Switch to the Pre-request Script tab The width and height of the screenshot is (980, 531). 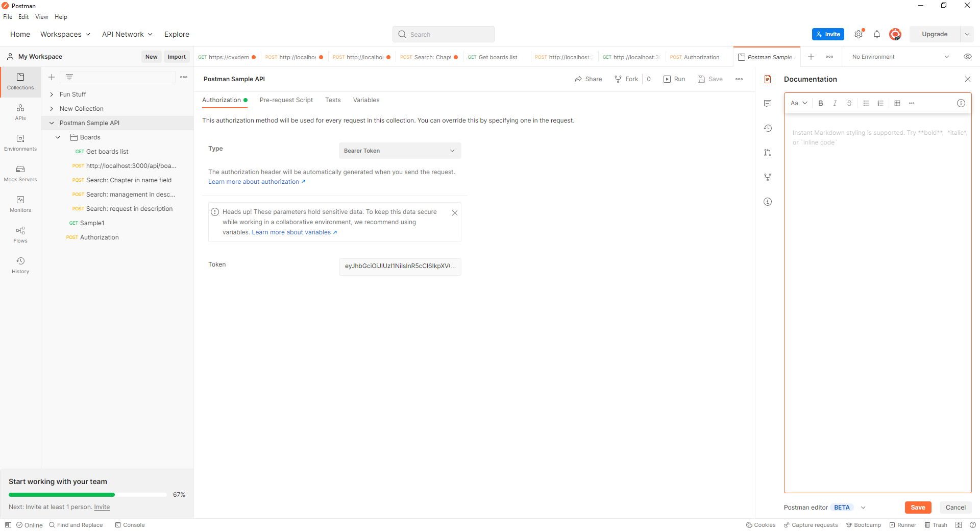point(286,100)
